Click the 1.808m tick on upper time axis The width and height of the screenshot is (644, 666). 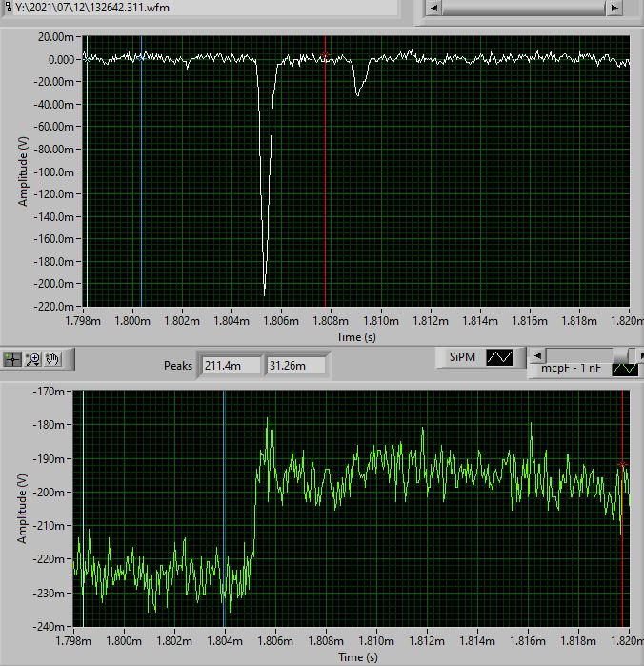coord(331,321)
